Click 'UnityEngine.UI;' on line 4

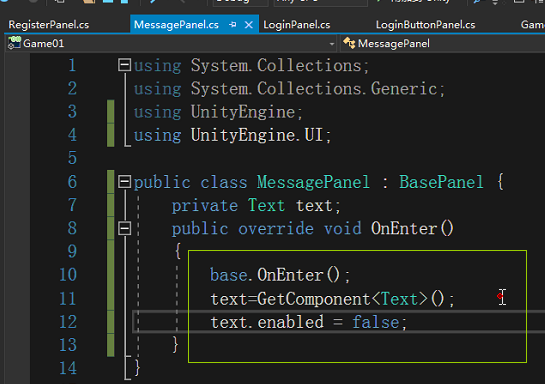point(261,135)
